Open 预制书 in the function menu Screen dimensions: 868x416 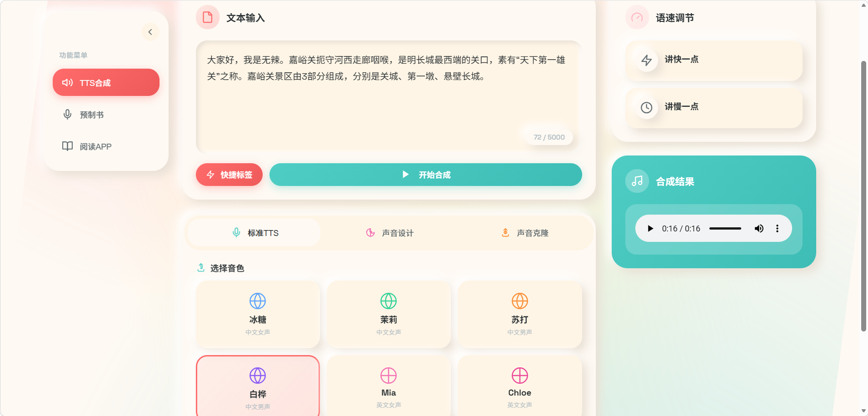pyautogui.click(x=106, y=115)
